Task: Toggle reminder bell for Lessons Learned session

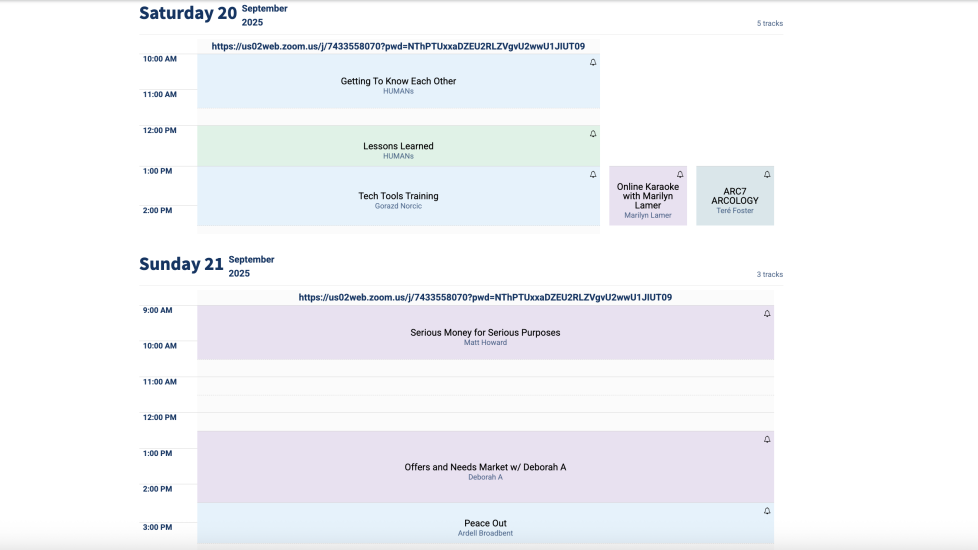Action: (x=593, y=134)
